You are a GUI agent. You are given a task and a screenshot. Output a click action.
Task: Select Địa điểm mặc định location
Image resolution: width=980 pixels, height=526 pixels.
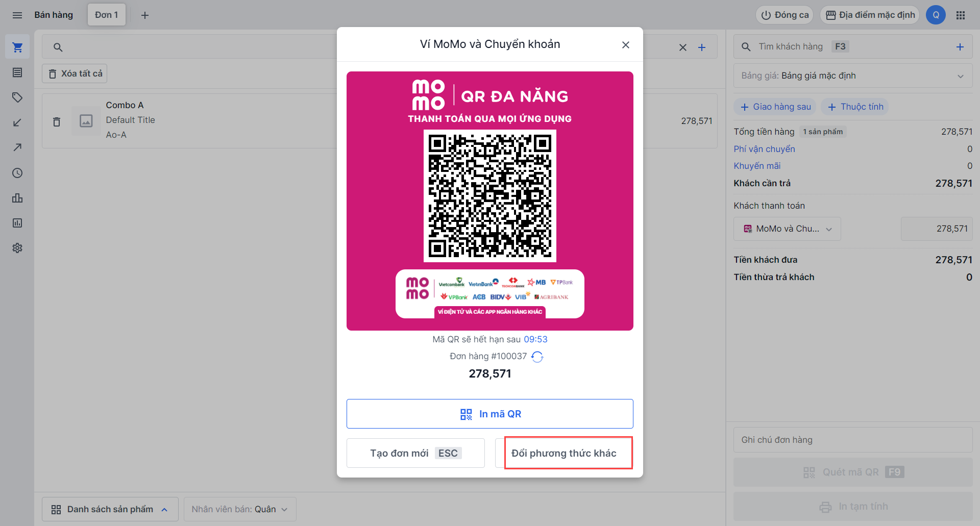click(870, 15)
